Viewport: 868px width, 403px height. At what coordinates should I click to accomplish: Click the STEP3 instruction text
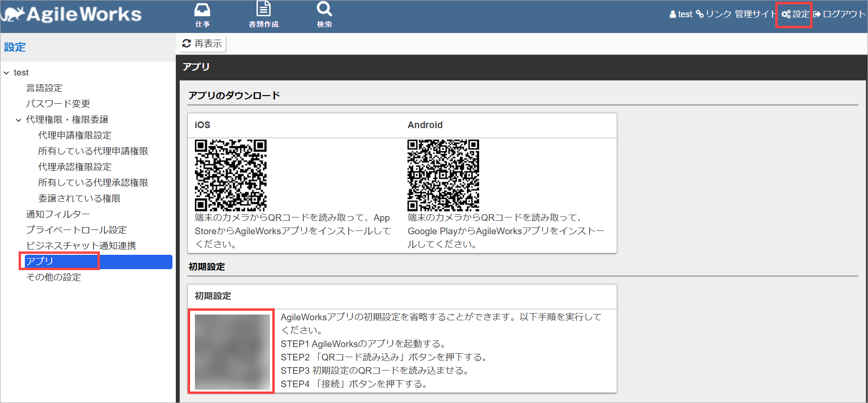pos(376,370)
